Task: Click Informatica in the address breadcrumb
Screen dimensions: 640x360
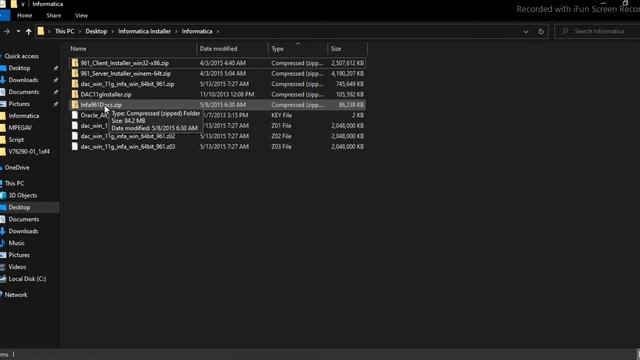Action: coord(197,31)
